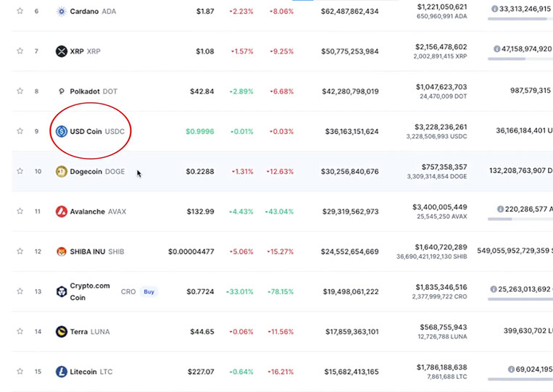Click info icon beside Litecoin circulating supply

click(x=511, y=369)
